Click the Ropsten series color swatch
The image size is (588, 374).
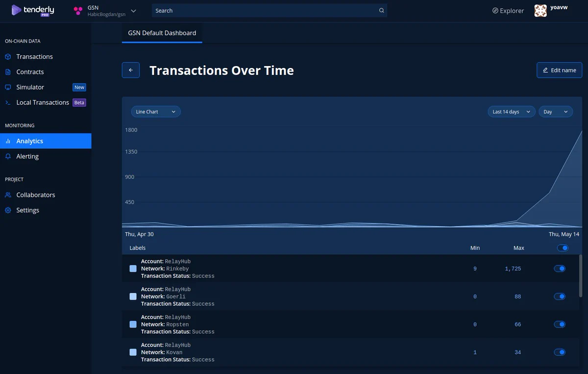133,325
